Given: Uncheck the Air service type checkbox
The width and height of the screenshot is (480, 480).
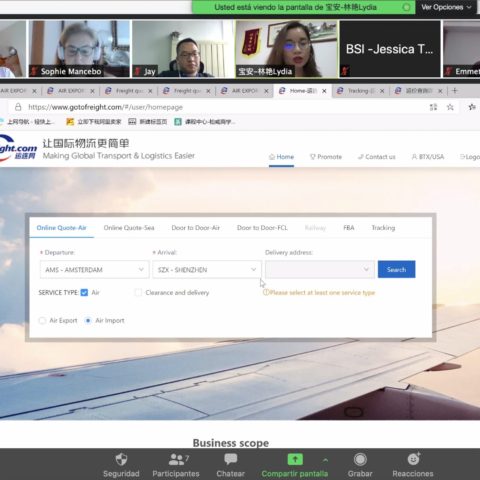Looking at the screenshot, I should click(84, 293).
